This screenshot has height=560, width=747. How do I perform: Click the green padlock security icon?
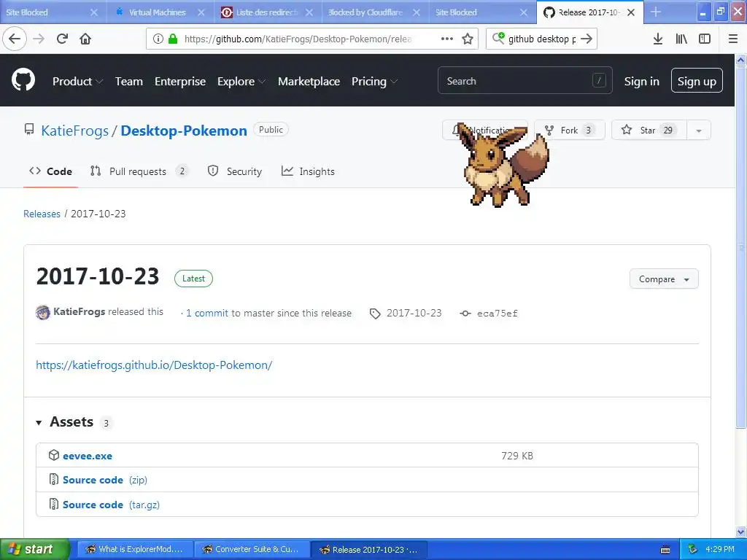pyautogui.click(x=173, y=39)
